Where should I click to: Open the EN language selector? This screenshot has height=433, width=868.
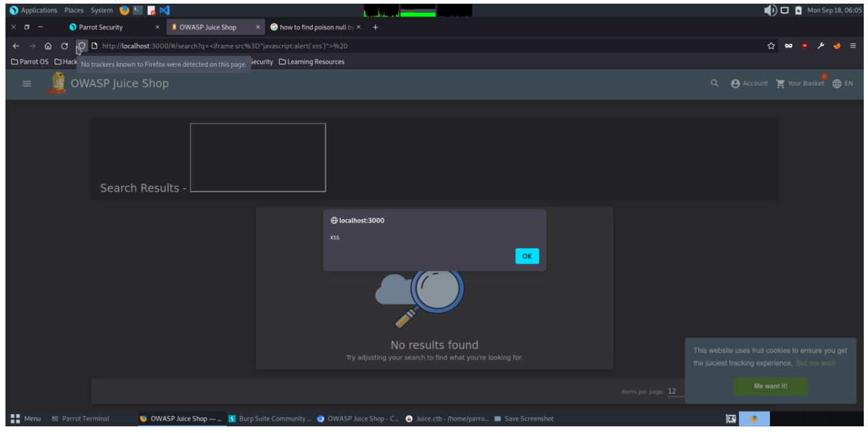(843, 84)
